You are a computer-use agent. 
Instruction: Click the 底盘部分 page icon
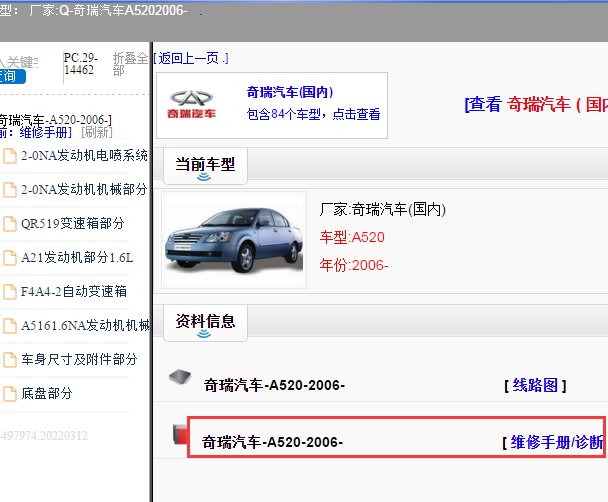coord(10,393)
